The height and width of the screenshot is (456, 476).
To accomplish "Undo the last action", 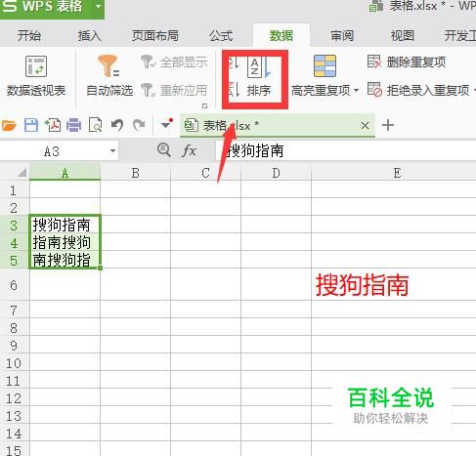I will tap(117, 125).
